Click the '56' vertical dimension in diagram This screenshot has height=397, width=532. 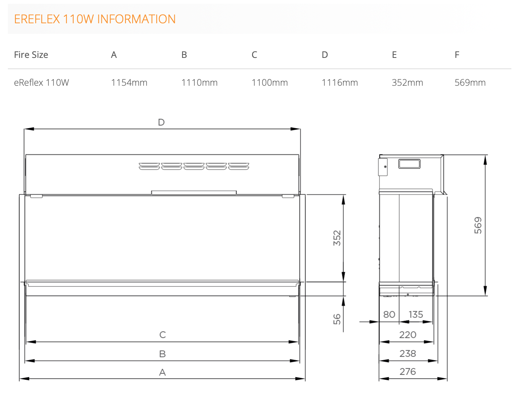click(337, 319)
